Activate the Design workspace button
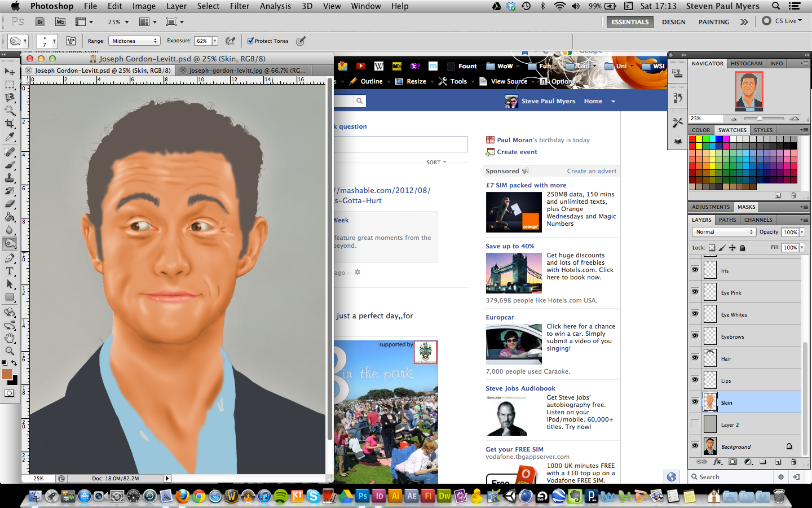 click(x=674, y=22)
